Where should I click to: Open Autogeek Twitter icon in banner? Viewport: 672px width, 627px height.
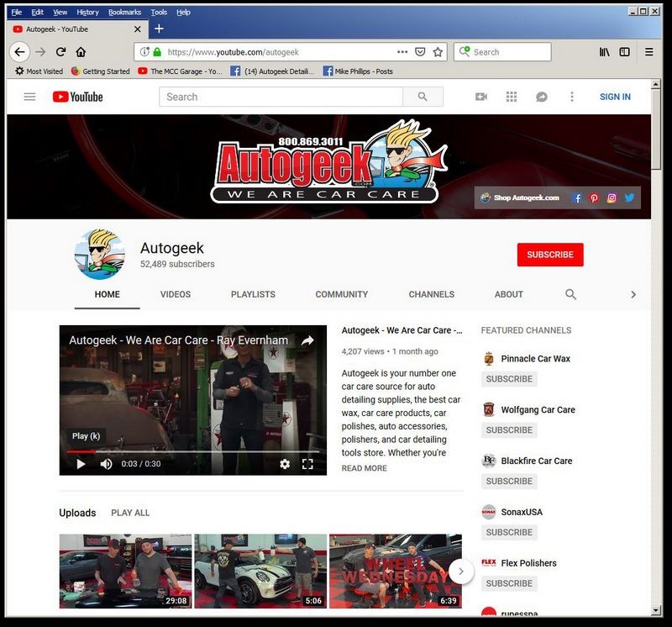click(629, 198)
